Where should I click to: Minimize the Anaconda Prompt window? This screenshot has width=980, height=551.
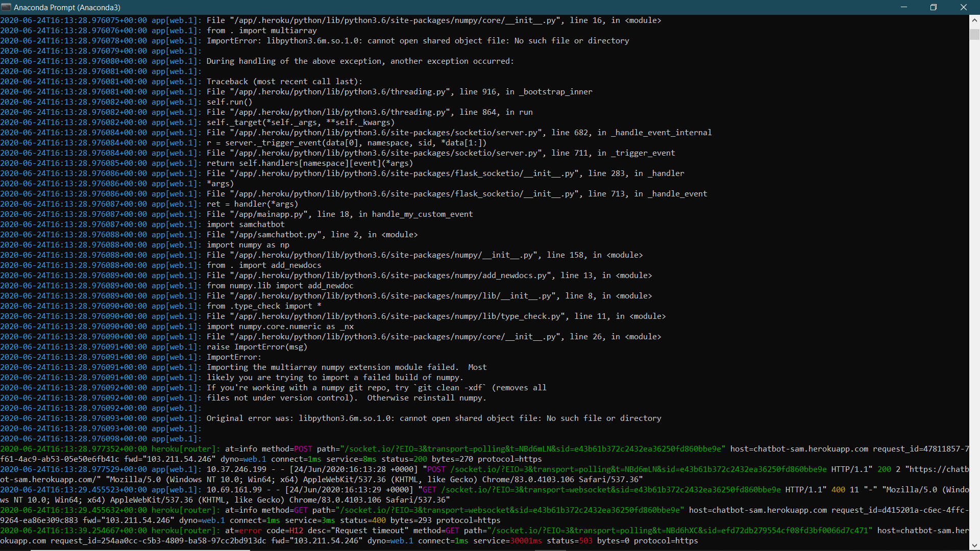point(904,7)
